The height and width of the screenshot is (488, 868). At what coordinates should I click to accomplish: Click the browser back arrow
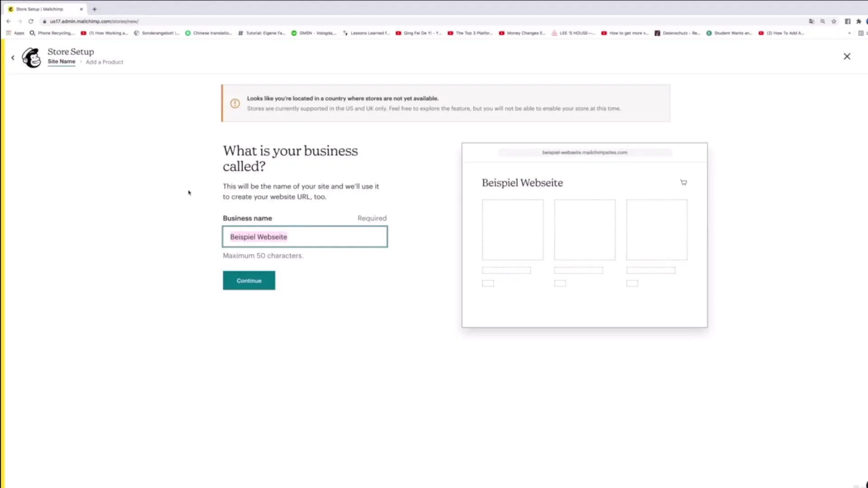point(9,21)
